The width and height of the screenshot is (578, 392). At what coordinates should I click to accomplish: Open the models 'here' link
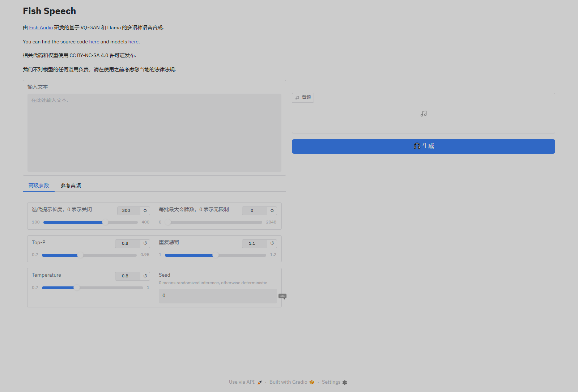[x=133, y=42]
